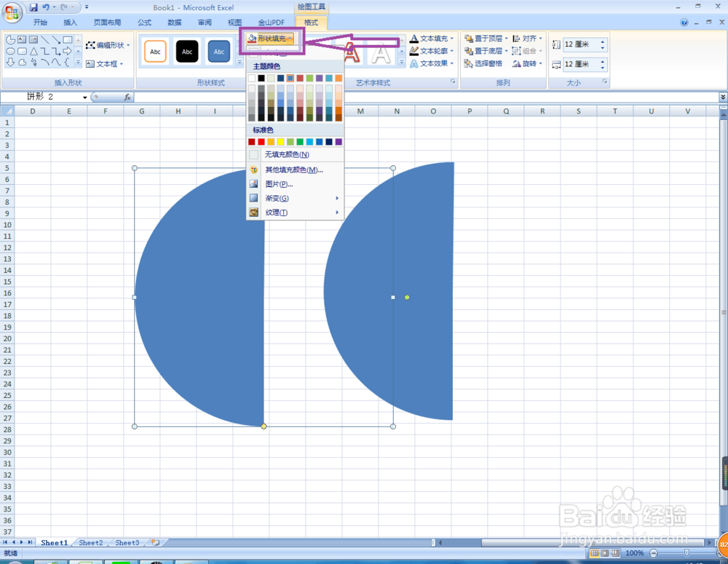Open the Data (数据) ribbon tab
Image resolution: width=728 pixels, height=564 pixels.
pyautogui.click(x=175, y=23)
